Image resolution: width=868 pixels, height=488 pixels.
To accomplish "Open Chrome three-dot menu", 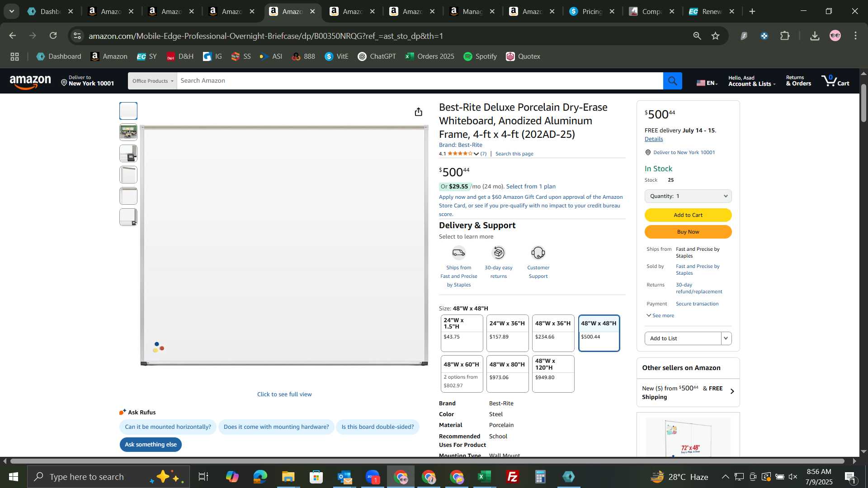I will [855, 36].
